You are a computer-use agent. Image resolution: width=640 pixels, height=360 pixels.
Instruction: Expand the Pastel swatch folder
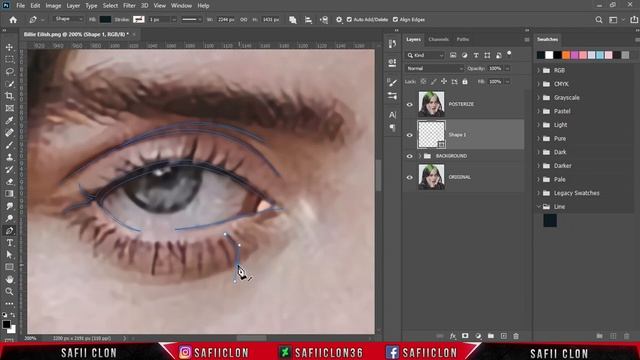tap(538, 111)
